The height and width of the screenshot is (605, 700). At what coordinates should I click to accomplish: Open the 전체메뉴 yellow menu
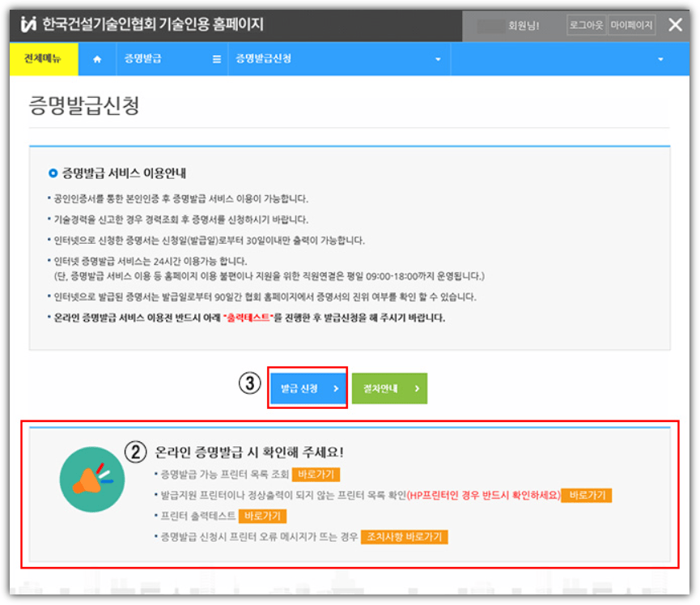(44, 59)
